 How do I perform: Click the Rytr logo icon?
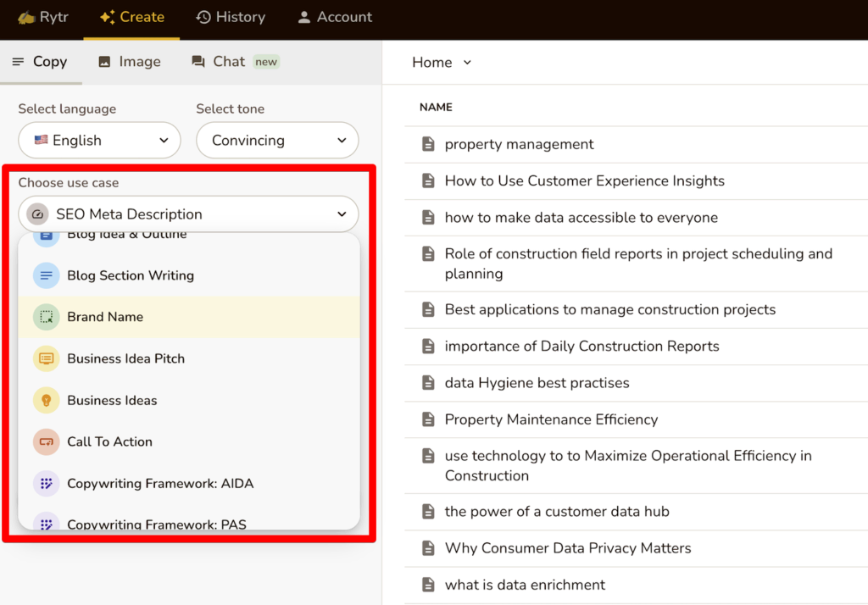pos(25,17)
